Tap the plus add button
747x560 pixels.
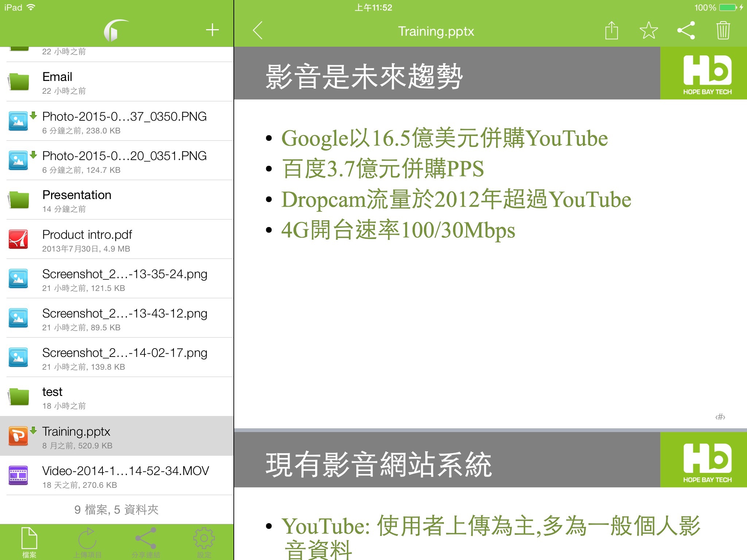(x=212, y=30)
